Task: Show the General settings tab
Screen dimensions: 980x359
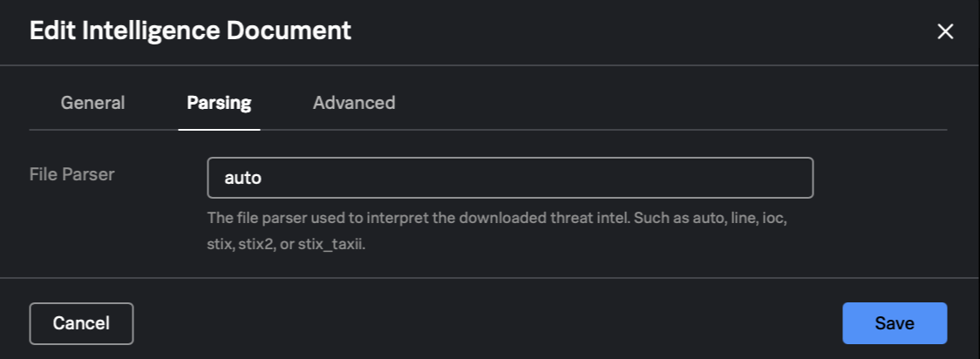Action: pos(92,103)
